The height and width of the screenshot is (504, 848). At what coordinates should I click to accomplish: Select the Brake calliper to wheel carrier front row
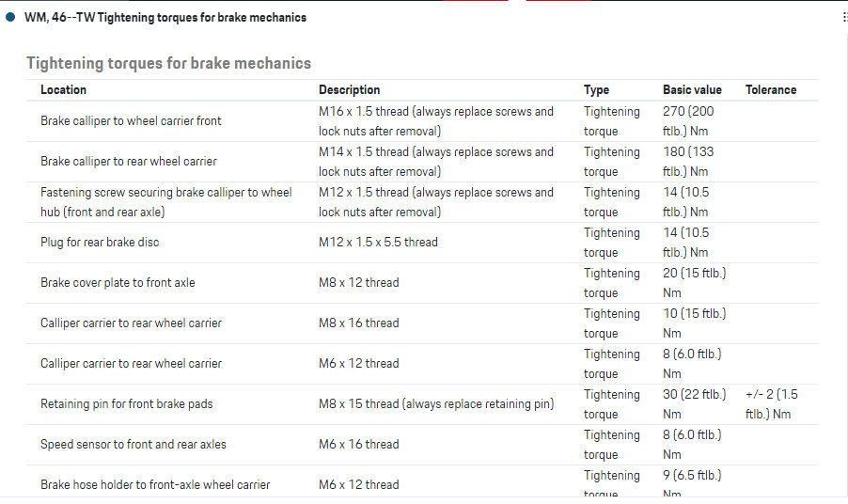(x=131, y=121)
